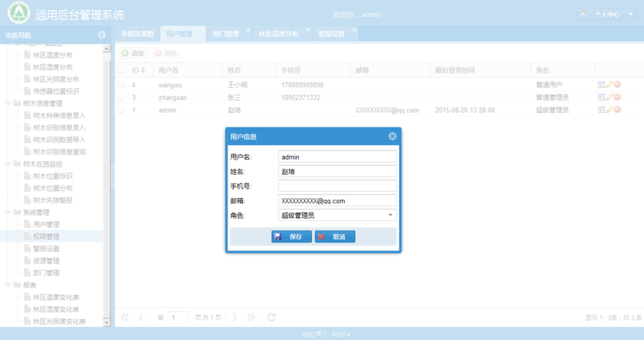Click red remove icon for admin row
Viewport: 644px width, 340px height.
point(618,110)
